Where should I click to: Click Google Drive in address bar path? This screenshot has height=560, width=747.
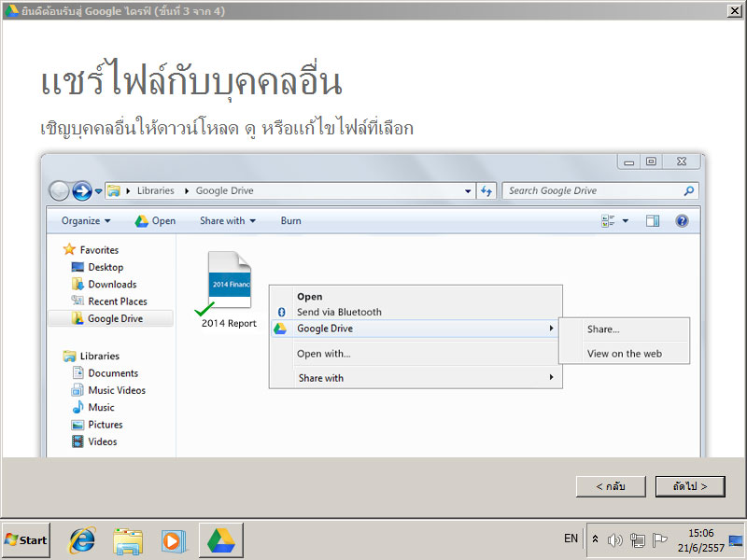(x=224, y=190)
